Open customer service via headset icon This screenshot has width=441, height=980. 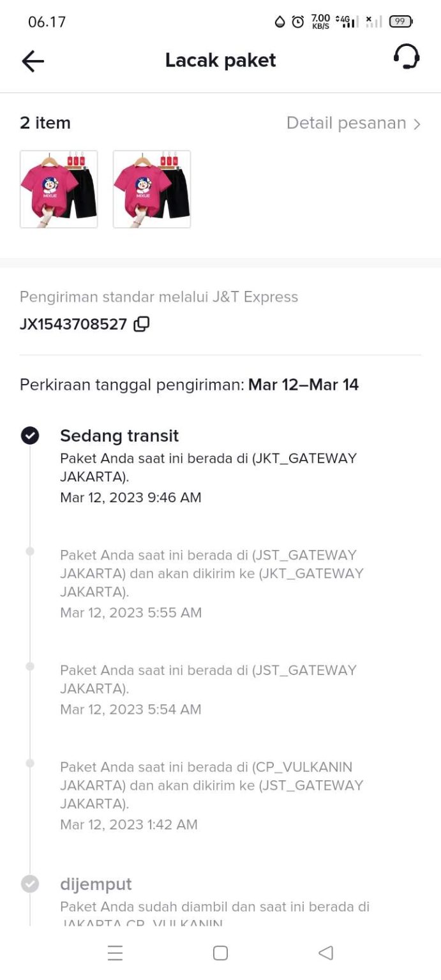[x=407, y=58]
